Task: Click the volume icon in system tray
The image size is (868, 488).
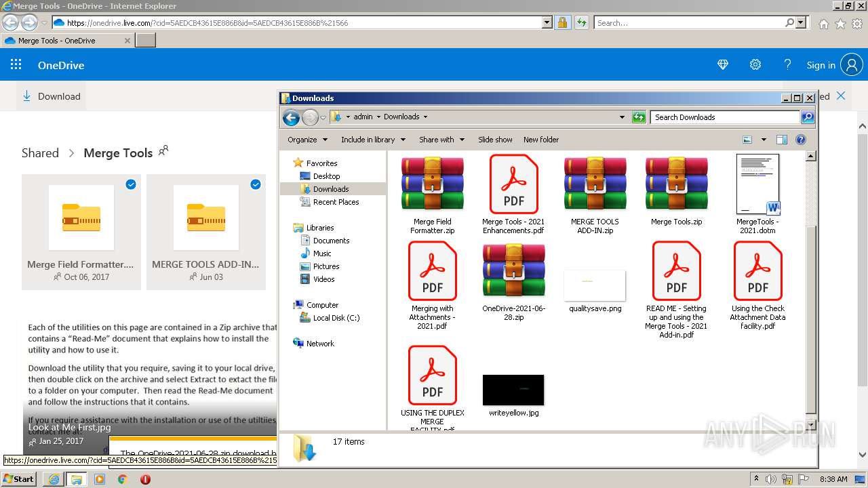Action: 772,479
